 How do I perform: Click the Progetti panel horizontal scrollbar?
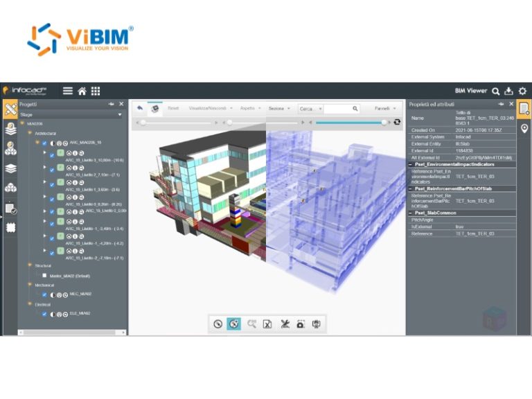(x=69, y=332)
